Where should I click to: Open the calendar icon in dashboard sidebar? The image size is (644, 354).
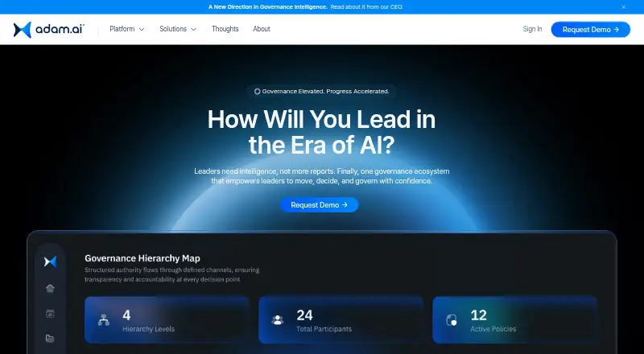tap(50, 314)
